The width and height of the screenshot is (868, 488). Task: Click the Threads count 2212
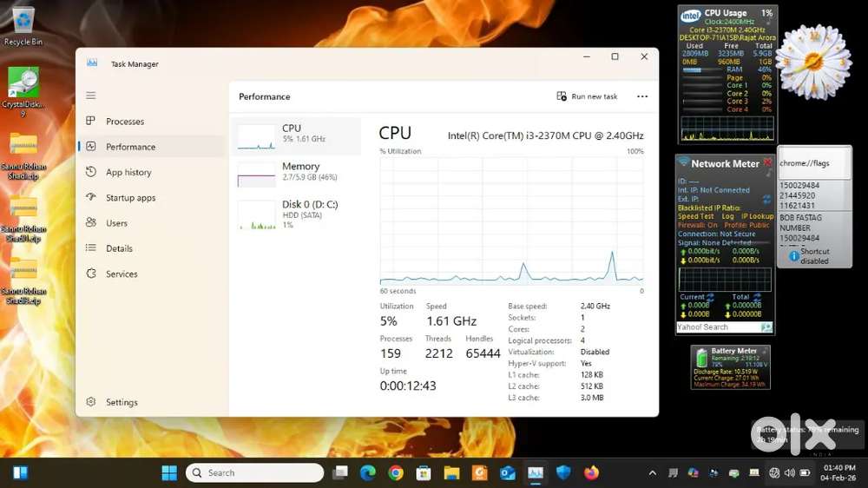coord(438,353)
